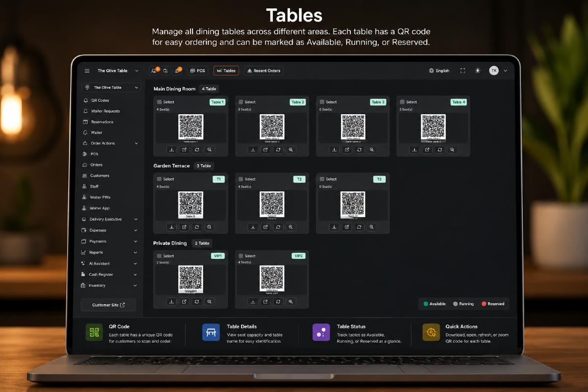Open Reservations in the sidebar
Screen dimensions: 588x392
click(102, 122)
